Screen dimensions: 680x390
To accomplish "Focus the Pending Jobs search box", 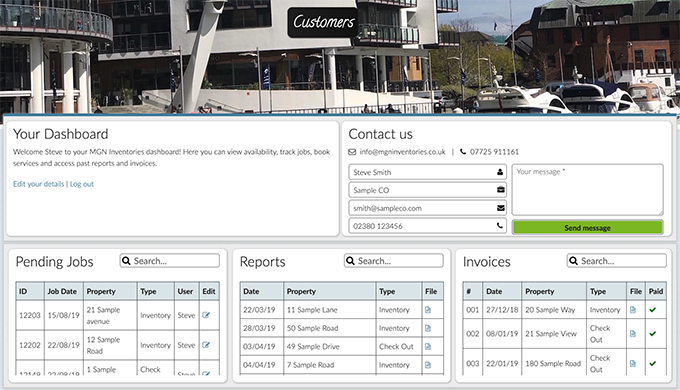I will [x=170, y=261].
